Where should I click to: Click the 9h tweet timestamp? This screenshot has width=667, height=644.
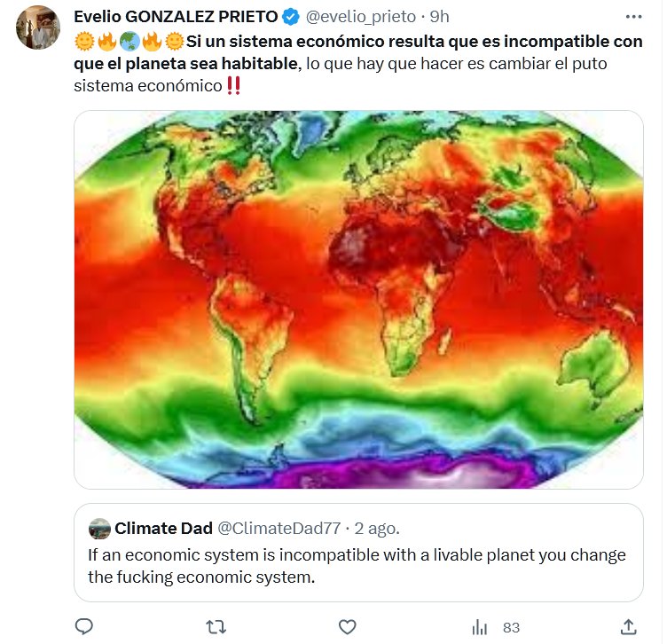point(440,17)
